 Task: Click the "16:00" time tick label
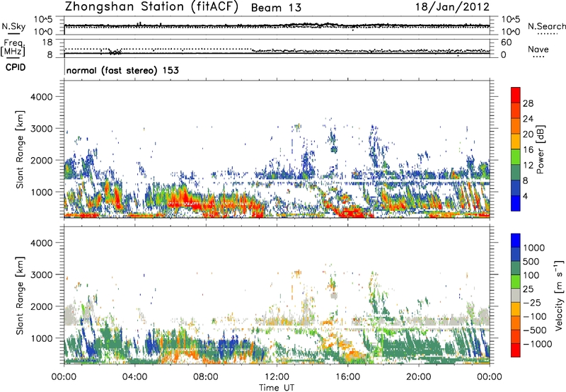coord(347,377)
